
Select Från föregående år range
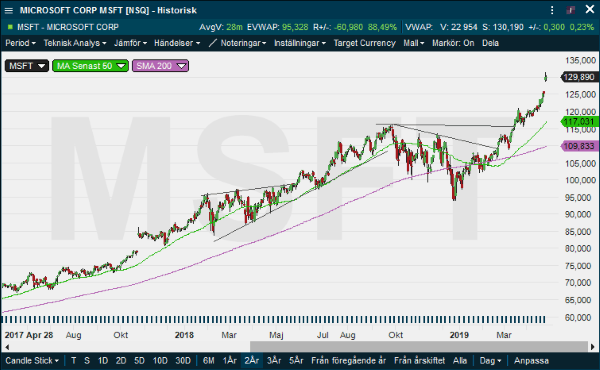[x=349, y=360]
